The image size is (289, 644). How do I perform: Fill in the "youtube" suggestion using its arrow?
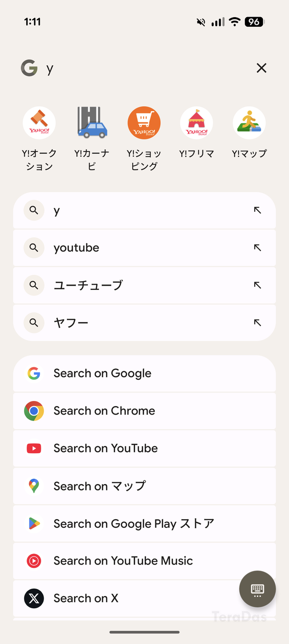click(x=257, y=248)
